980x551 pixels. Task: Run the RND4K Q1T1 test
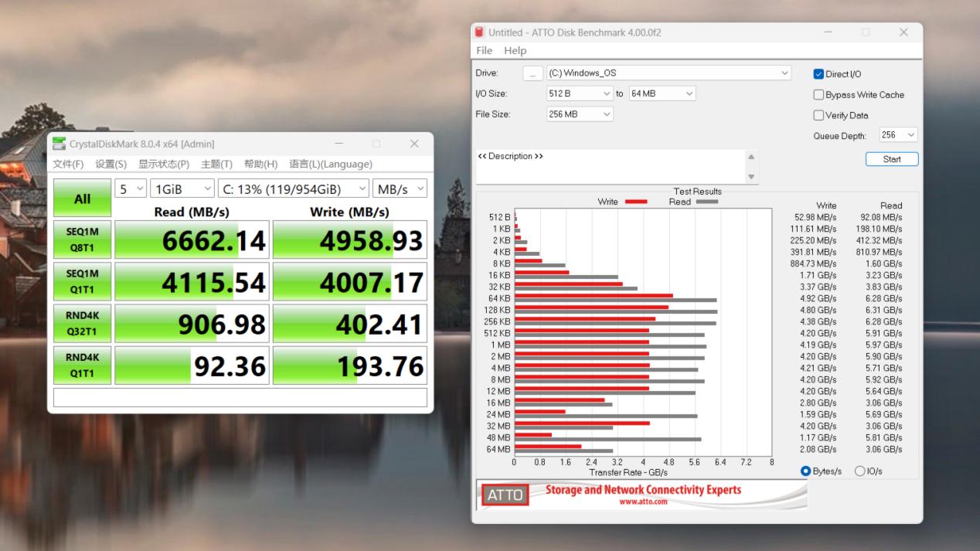[82, 366]
